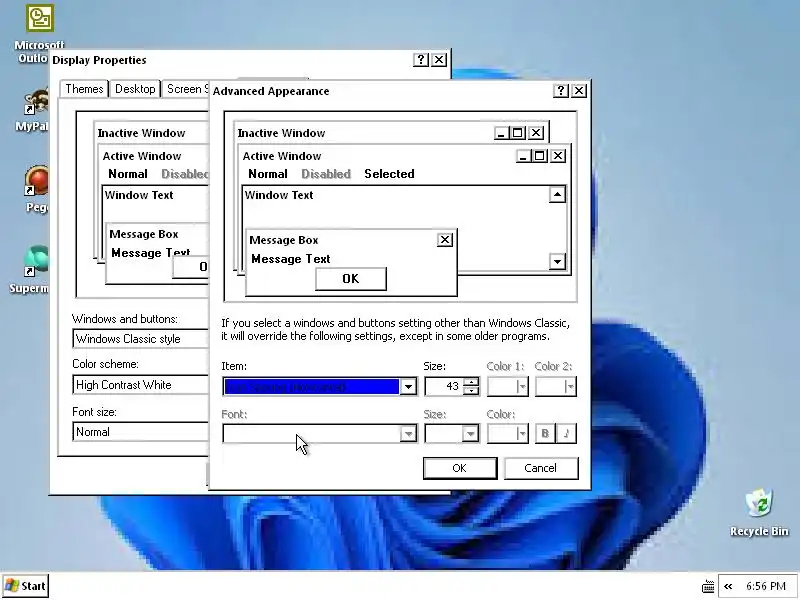Viewport: 800px width, 600px height.
Task: Expand hidden tray icons chevron
Action: pos(728,586)
